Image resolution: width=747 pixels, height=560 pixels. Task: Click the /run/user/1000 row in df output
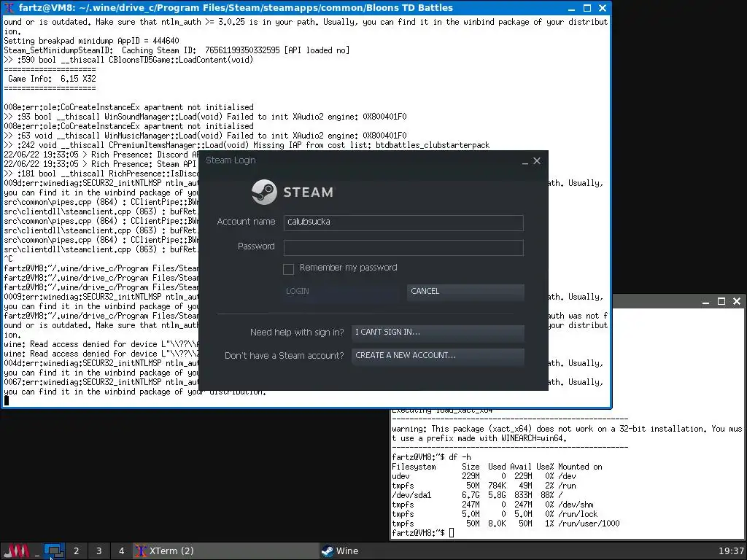506,524
